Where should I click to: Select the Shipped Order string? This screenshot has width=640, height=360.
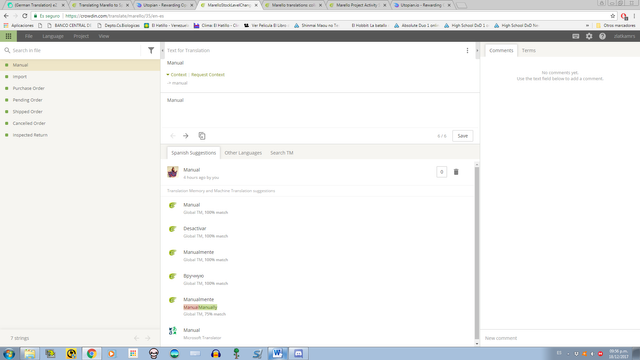[x=80, y=111]
